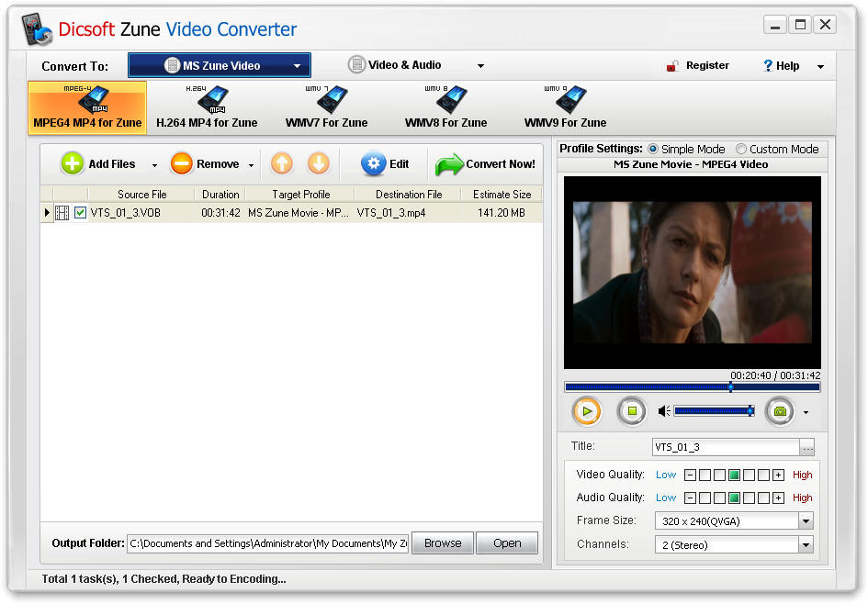Viewport: 868px width, 604px height.
Task: Click the 141.20 MB estimate size cell
Action: coord(502,213)
